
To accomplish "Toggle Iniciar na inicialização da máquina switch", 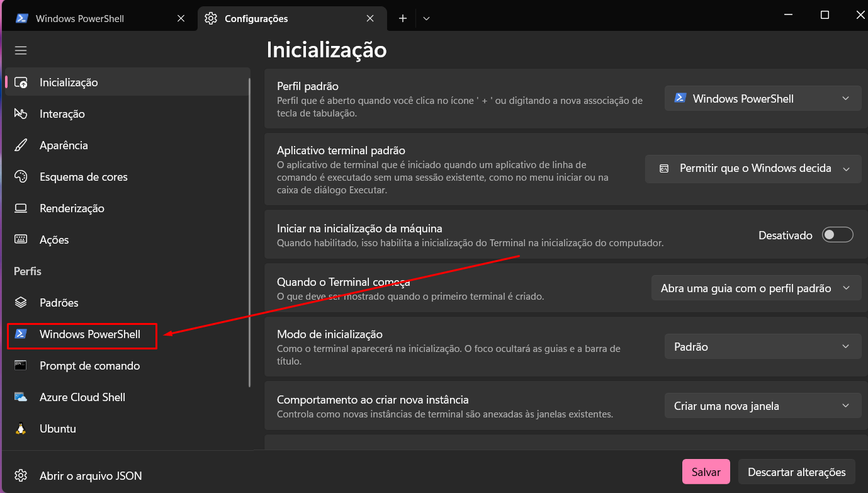I will tap(838, 235).
